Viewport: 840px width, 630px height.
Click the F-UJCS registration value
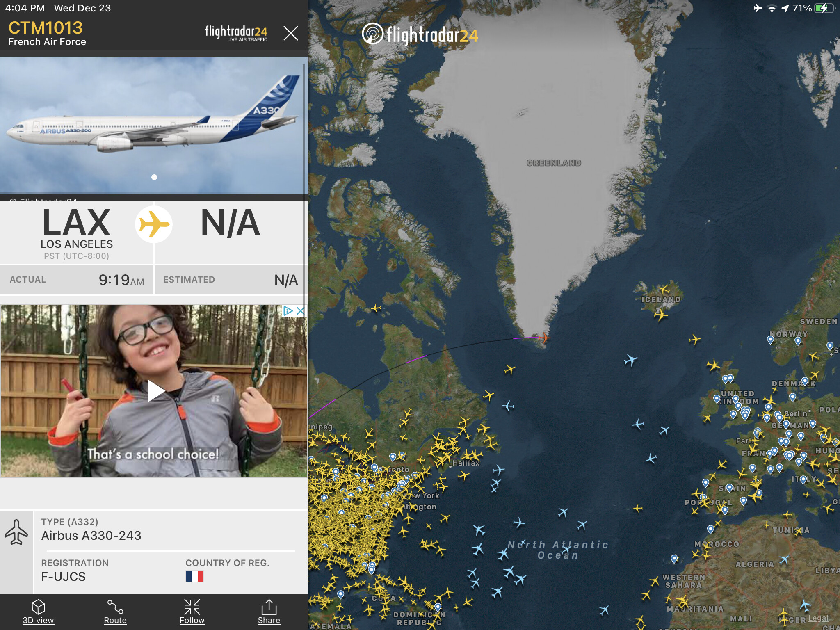tap(64, 576)
